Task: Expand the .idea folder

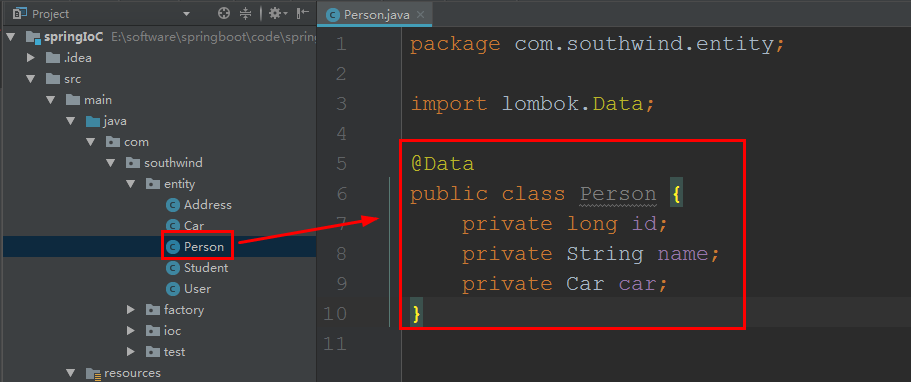Action: coord(31,58)
